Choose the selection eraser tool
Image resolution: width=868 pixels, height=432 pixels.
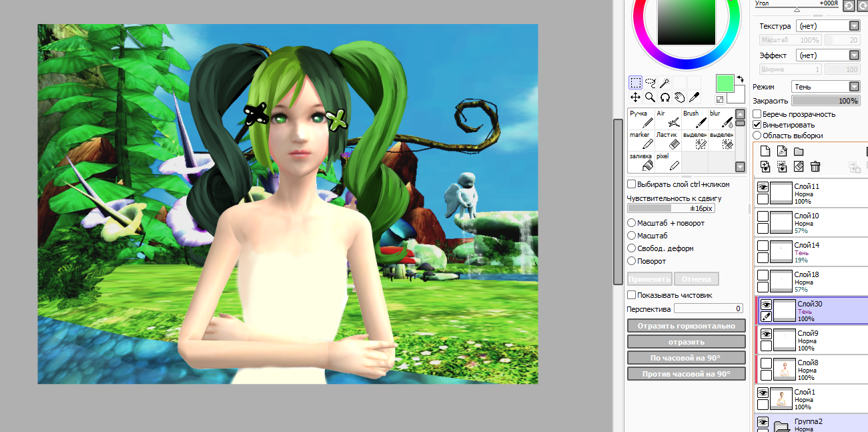point(721,140)
